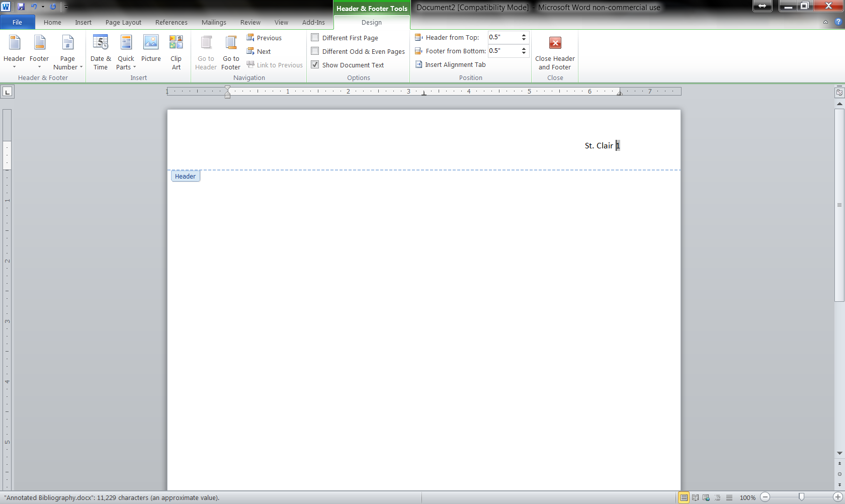The height and width of the screenshot is (504, 845).
Task: Click Insert Alignment Tab button
Action: [x=450, y=64]
